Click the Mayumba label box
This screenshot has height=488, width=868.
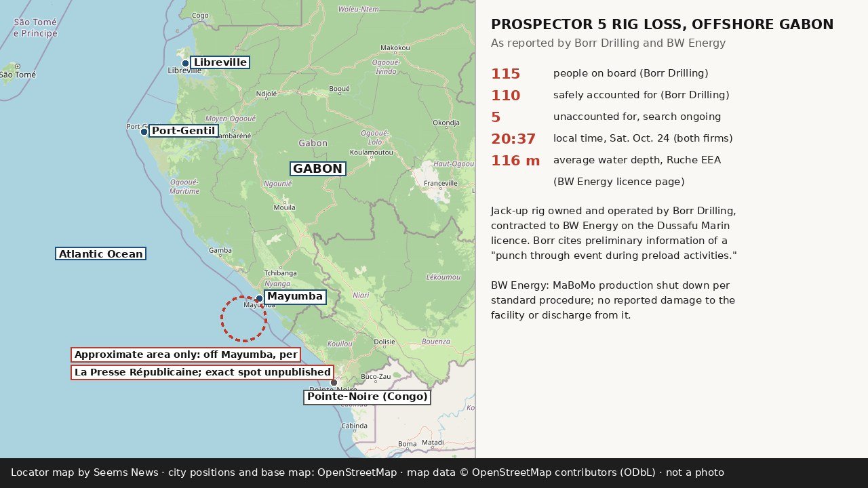[x=295, y=297]
